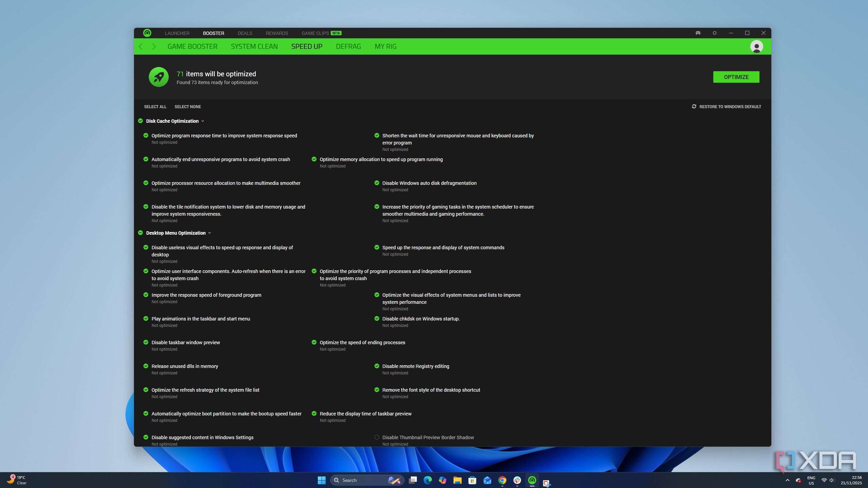
Task: Click SELECT NONE link
Action: pos(188,106)
